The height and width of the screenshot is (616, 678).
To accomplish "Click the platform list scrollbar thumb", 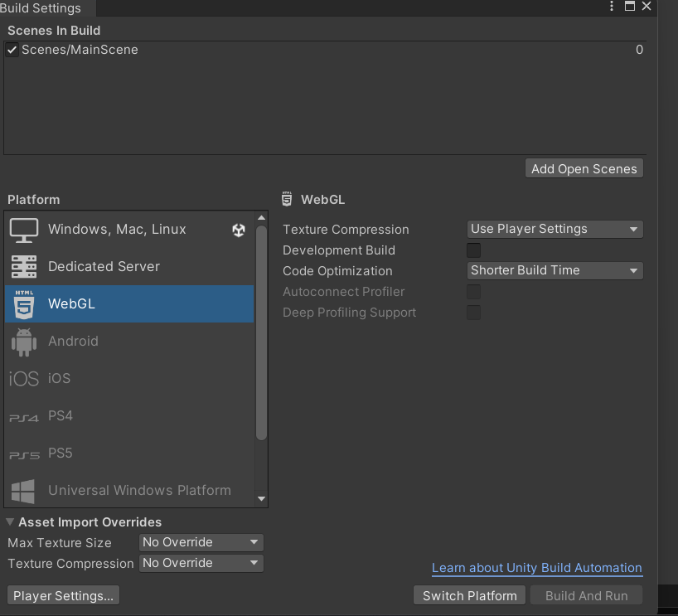I will pos(261,332).
